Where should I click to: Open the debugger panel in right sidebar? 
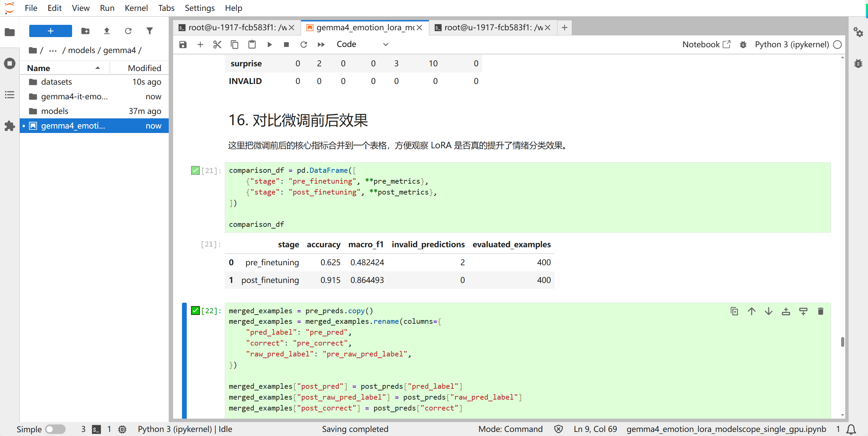tap(858, 64)
